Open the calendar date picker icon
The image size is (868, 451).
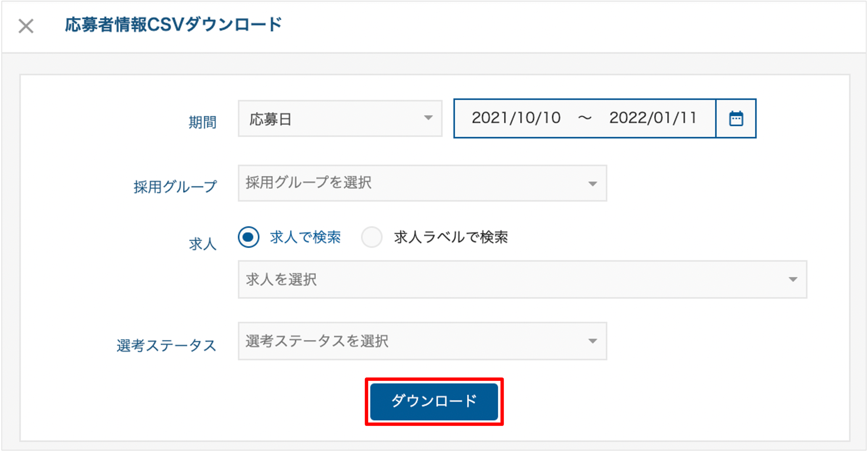coord(736,118)
